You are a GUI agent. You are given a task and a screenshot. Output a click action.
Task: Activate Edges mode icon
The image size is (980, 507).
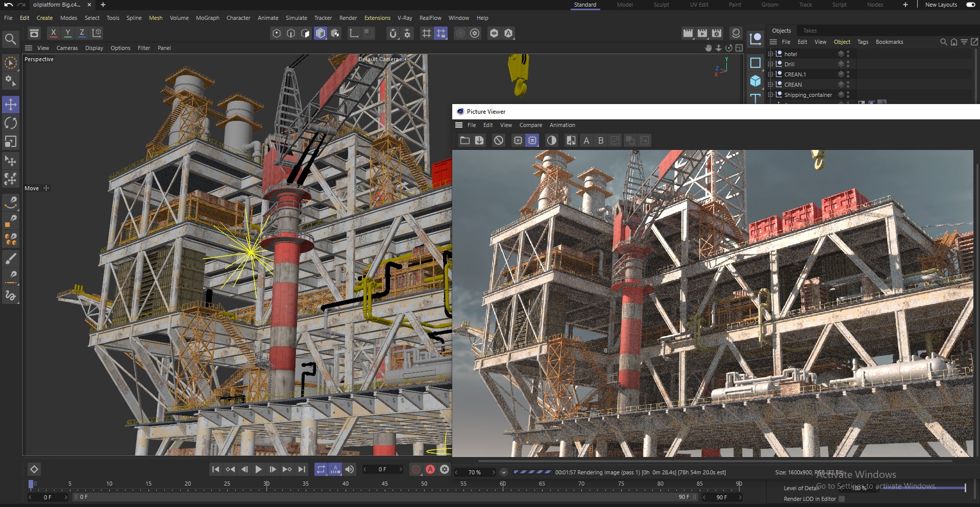pyautogui.click(x=291, y=33)
